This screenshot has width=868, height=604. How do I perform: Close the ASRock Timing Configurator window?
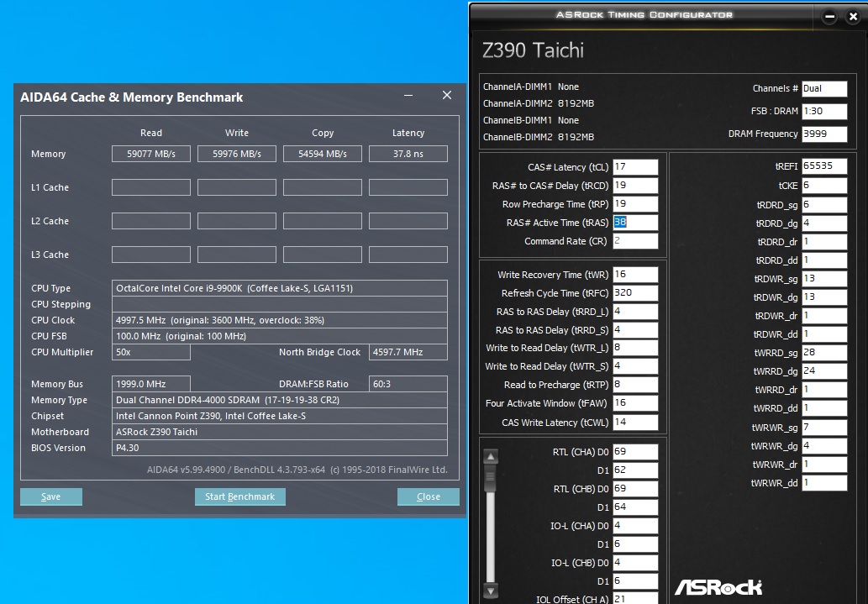tap(853, 17)
